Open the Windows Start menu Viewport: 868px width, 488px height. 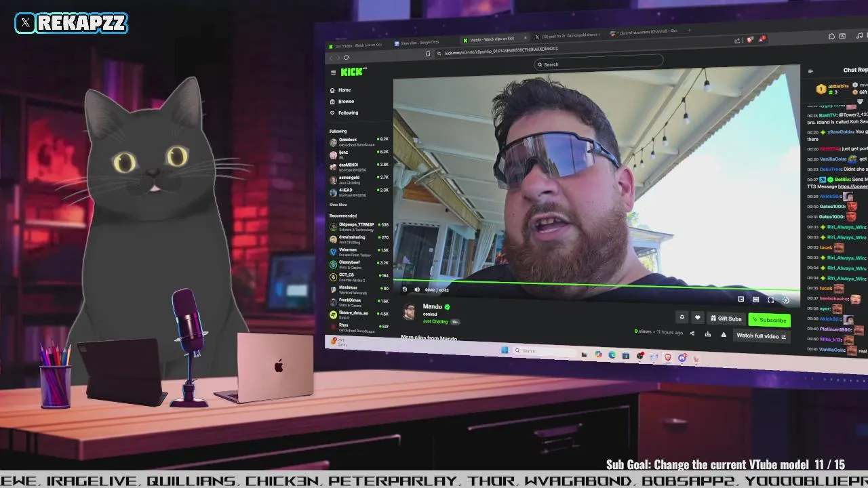504,350
